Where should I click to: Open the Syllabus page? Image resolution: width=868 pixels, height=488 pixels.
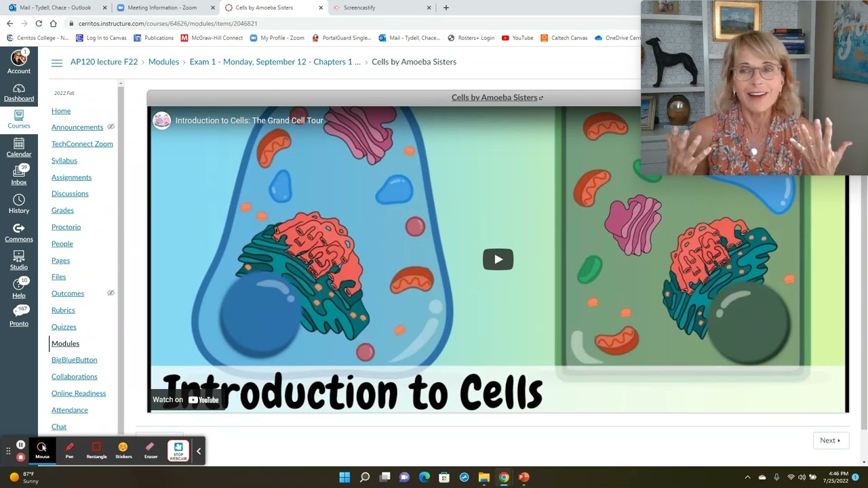tap(64, 161)
